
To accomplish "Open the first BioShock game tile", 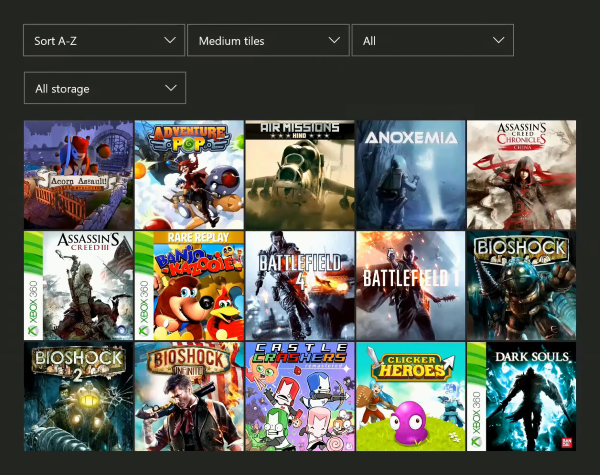I will (x=522, y=286).
